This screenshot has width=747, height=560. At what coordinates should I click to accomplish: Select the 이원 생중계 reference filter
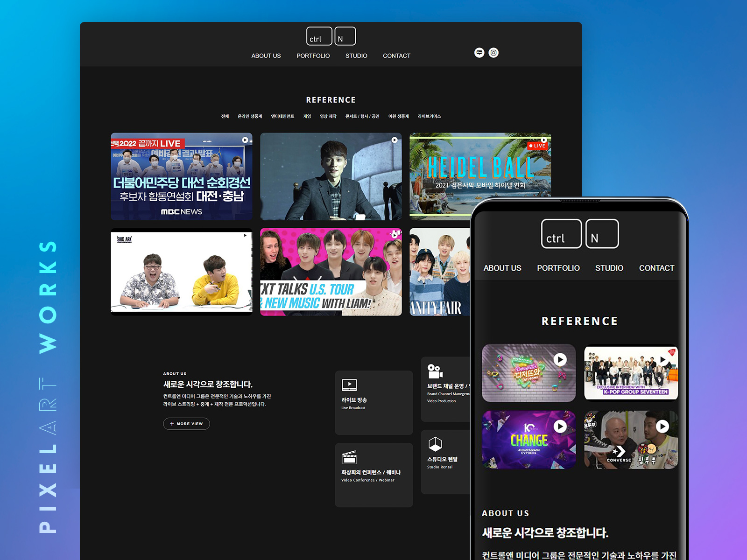[x=398, y=116]
